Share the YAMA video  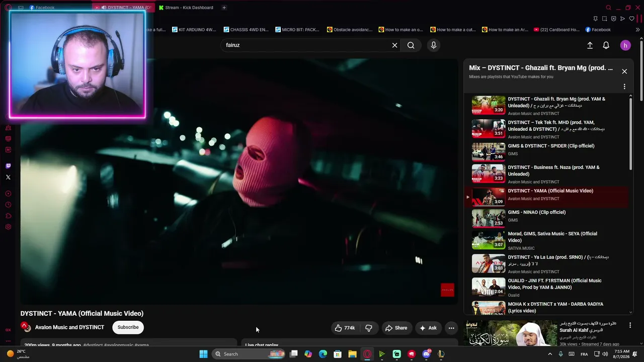coord(396,328)
